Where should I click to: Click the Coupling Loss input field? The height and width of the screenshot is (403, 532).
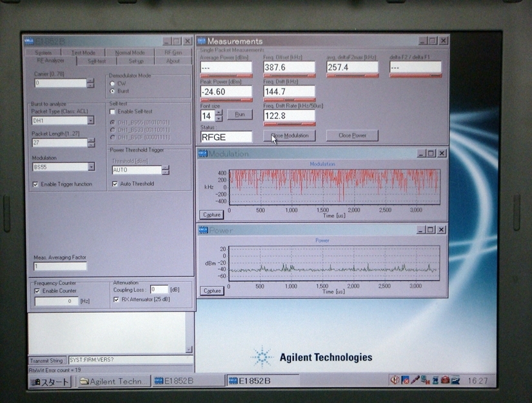point(159,290)
